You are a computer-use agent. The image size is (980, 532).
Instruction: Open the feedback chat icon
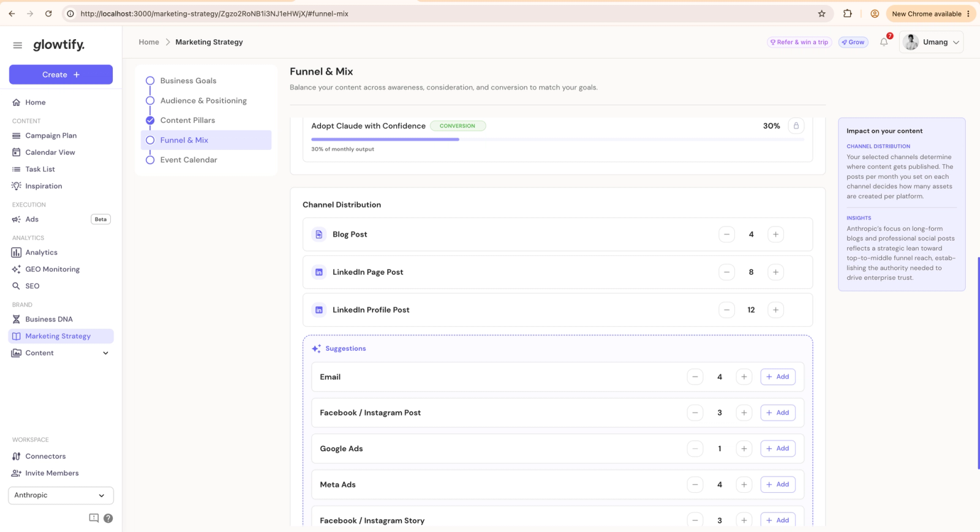(x=94, y=518)
